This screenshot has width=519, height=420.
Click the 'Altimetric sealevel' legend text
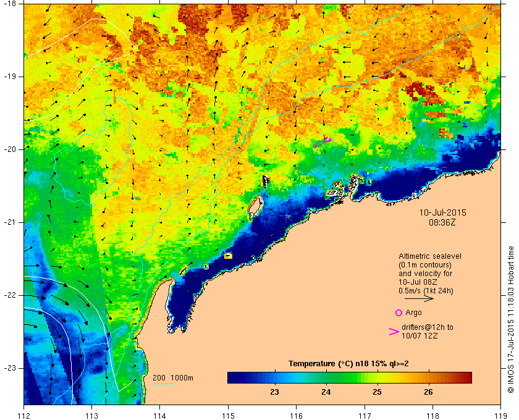pyautogui.click(x=429, y=256)
